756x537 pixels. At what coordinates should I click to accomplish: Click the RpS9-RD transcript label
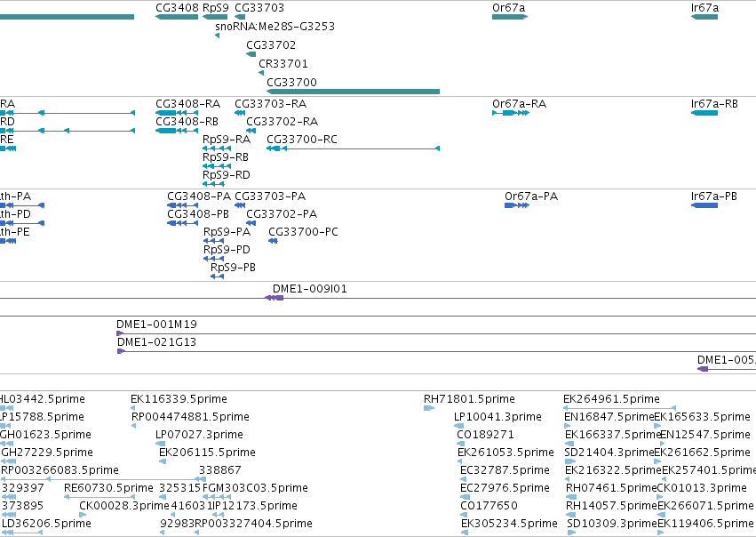pos(227,174)
